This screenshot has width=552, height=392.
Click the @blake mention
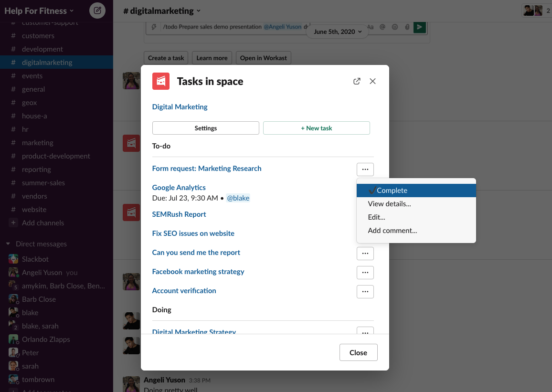pyautogui.click(x=238, y=198)
